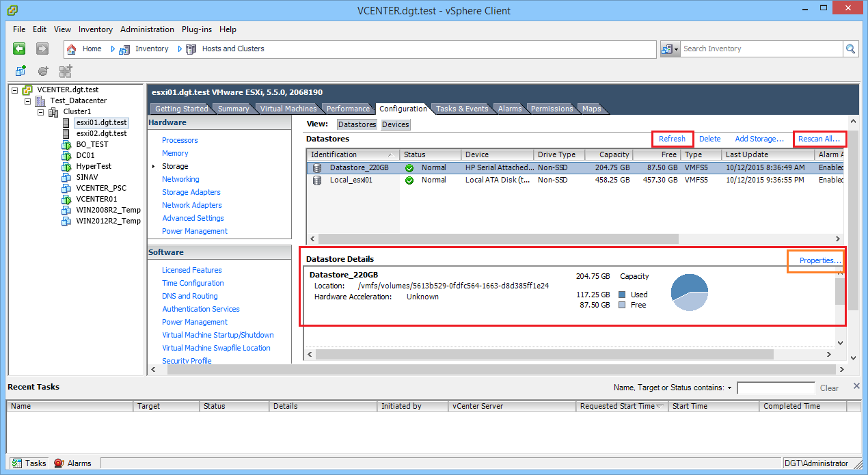Switch to the Tasks & Events tab
This screenshot has width=868, height=475.
coord(462,109)
